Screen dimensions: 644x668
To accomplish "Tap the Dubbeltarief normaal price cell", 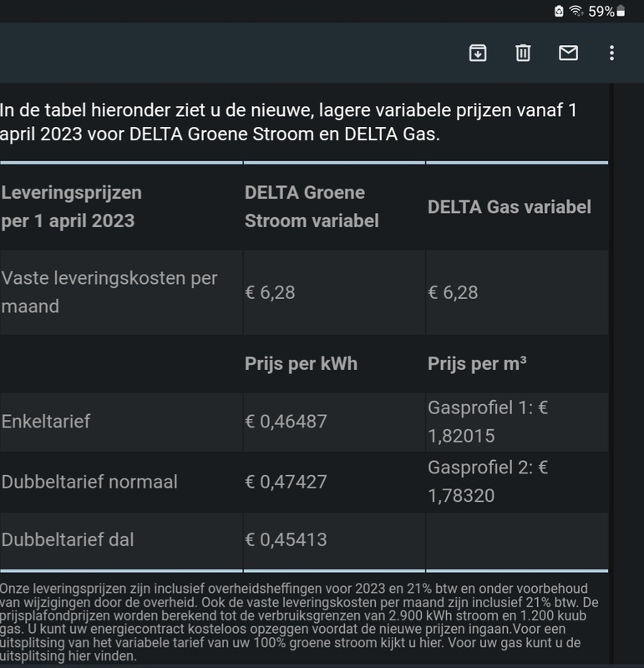I will tap(334, 482).
